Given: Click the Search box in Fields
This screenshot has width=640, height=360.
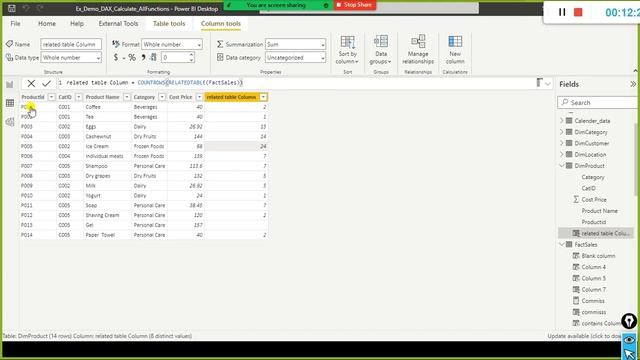Looking at the screenshot, I should click(598, 102).
